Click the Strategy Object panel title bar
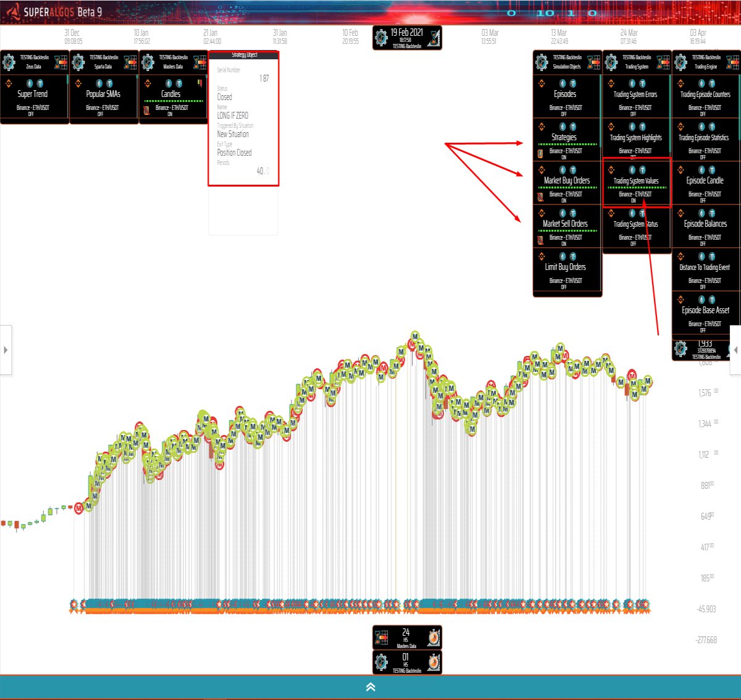The height and width of the screenshot is (700, 741). [244, 55]
